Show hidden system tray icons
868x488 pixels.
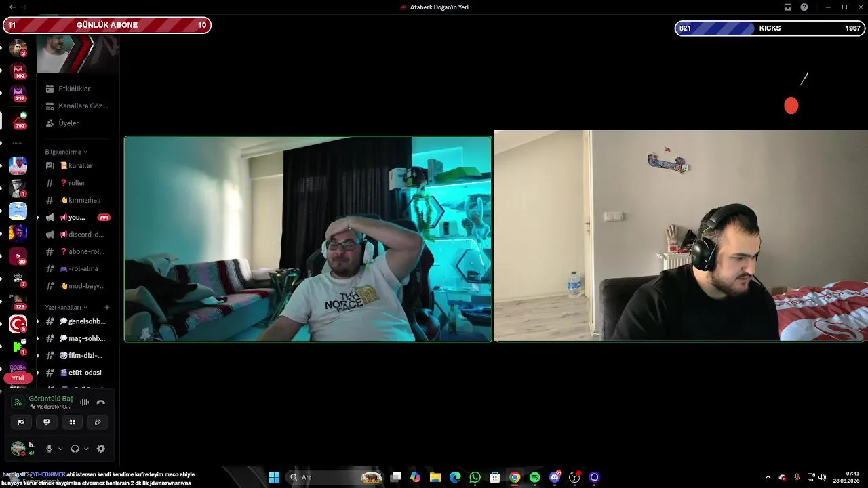click(x=768, y=477)
